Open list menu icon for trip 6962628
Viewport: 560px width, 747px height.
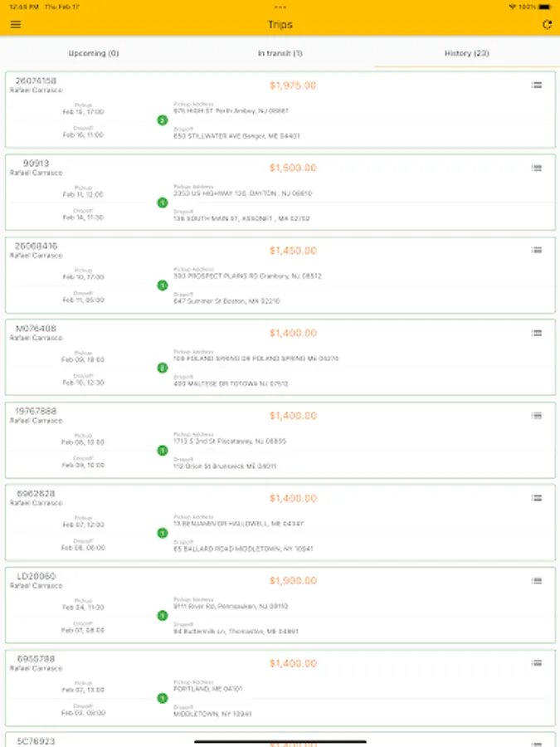click(537, 498)
